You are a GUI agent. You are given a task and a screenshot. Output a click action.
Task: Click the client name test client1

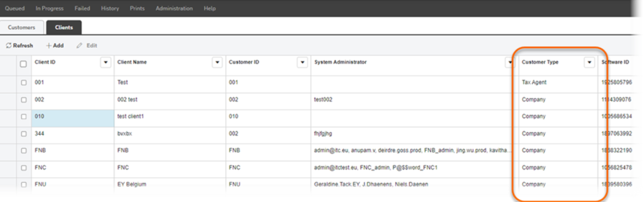[x=131, y=116]
